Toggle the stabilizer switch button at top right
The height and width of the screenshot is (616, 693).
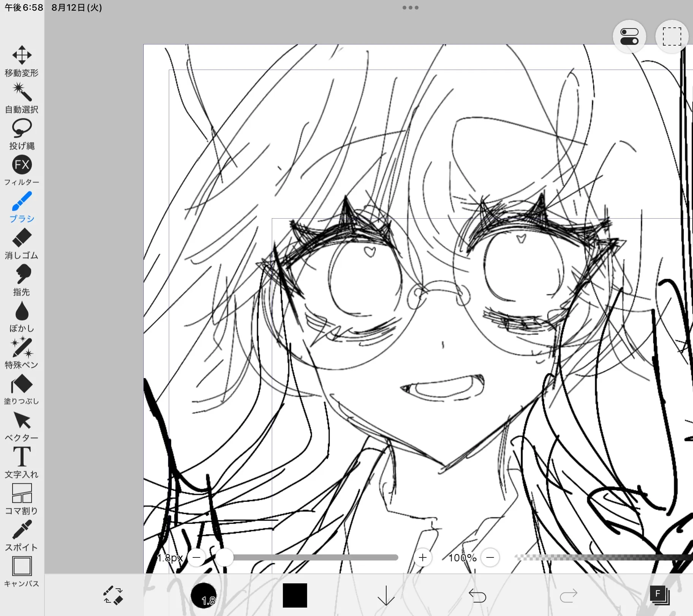tap(629, 37)
